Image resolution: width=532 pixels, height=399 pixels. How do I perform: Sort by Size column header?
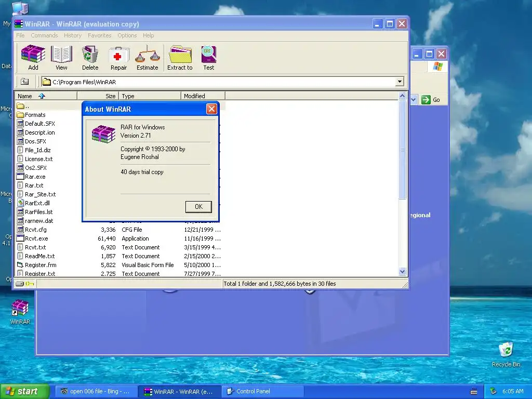[98, 96]
